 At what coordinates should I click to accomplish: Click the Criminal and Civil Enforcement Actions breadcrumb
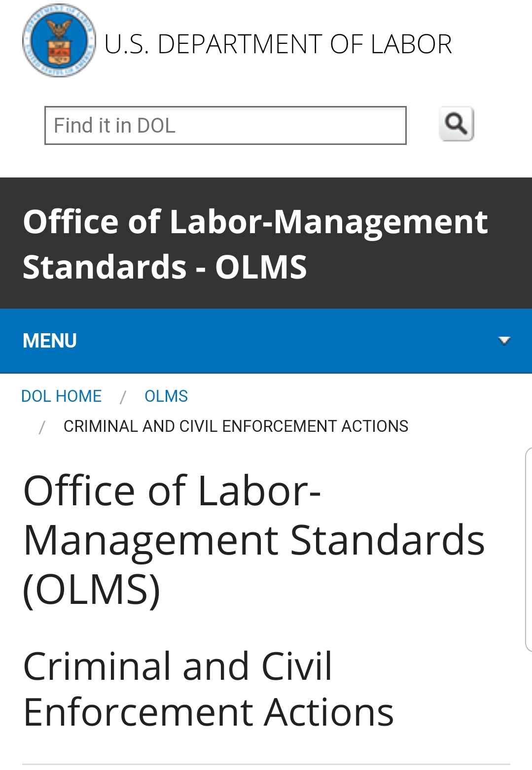tap(236, 426)
